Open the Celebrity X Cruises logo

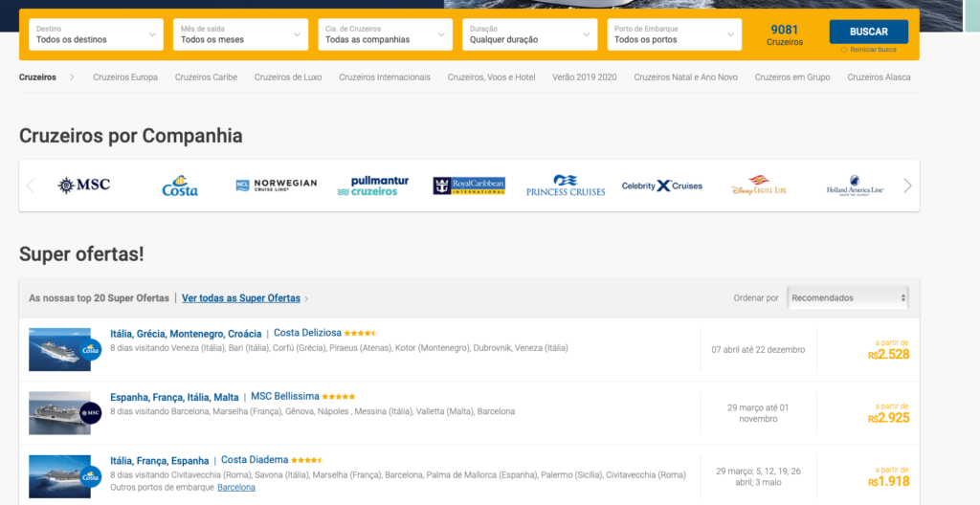tap(661, 186)
